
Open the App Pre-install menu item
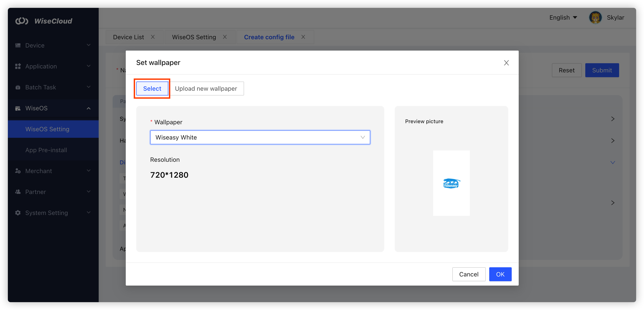(x=46, y=150)
